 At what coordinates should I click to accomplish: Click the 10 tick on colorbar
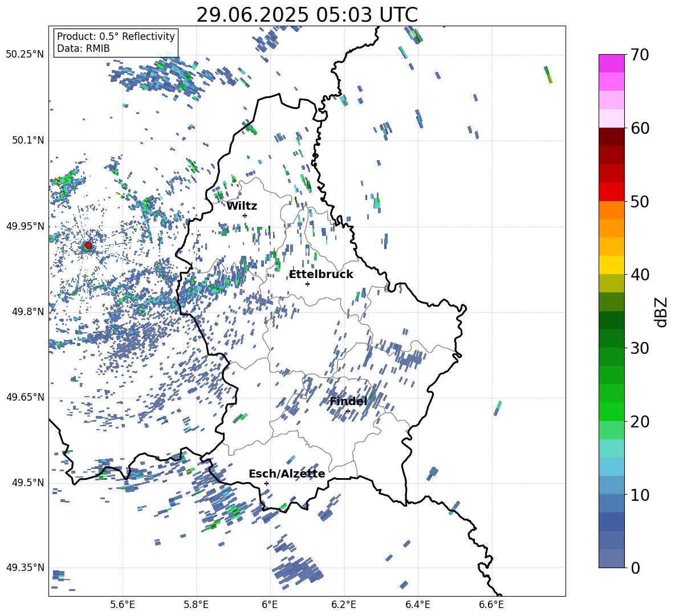click(640, 495)
